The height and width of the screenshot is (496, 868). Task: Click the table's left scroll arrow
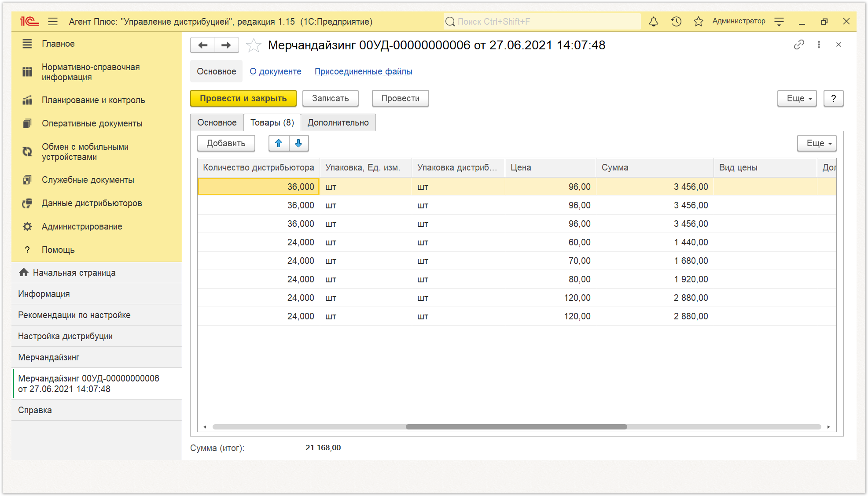click(x=205, y=427)
